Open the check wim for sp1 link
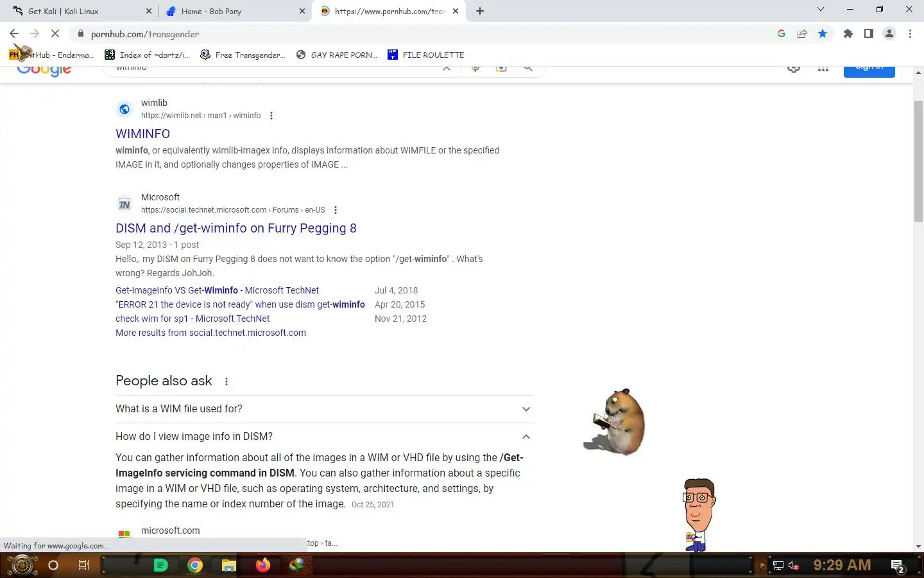The height and width of the screenshot is (578, 924). tap(193, 319)
